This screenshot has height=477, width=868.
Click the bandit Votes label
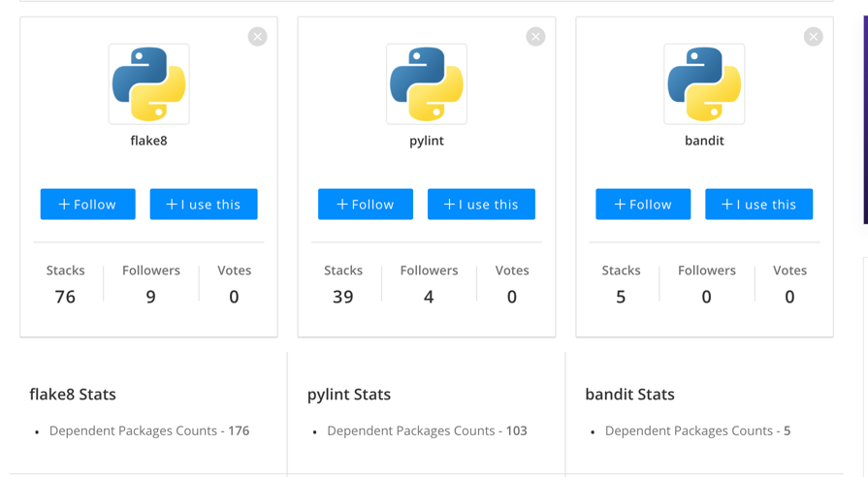point(790,270)
